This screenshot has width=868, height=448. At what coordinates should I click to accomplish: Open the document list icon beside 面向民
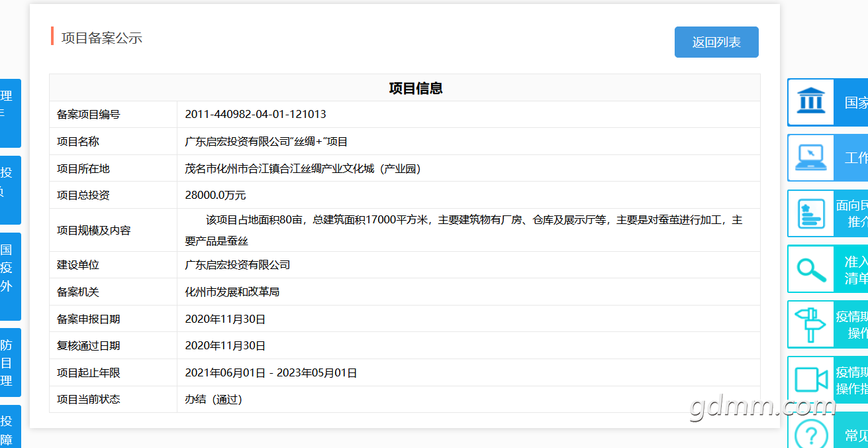pyautogui.click(x=810, y=213)
